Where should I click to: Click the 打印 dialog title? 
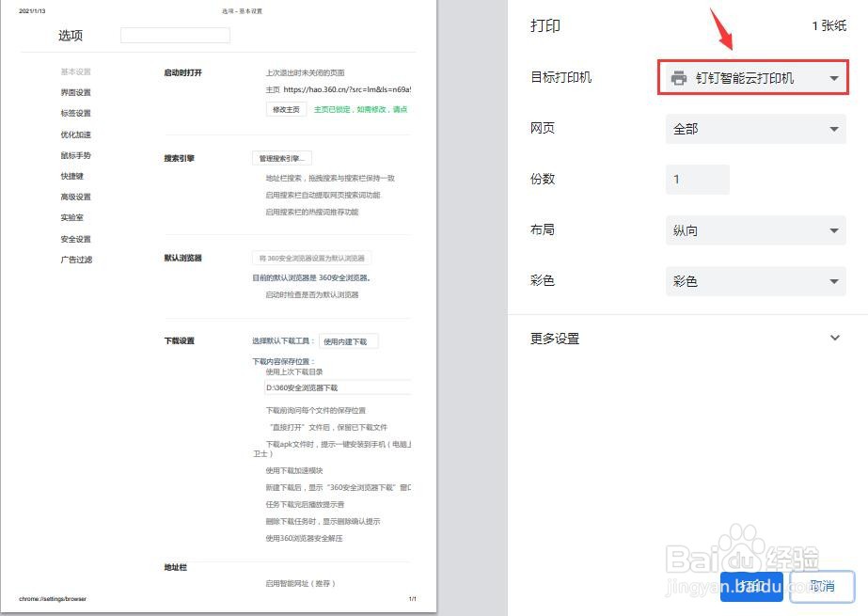point(545,25)
